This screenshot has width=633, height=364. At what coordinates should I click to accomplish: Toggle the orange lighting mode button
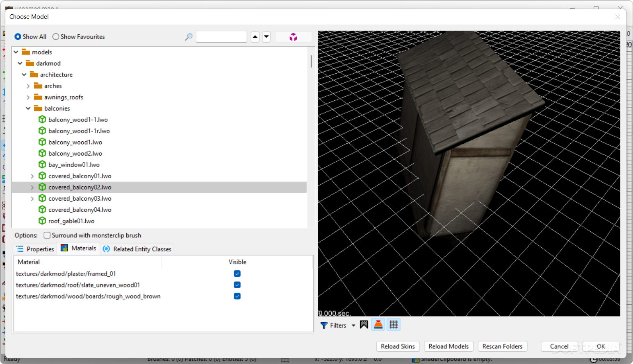tap(378, 325)
